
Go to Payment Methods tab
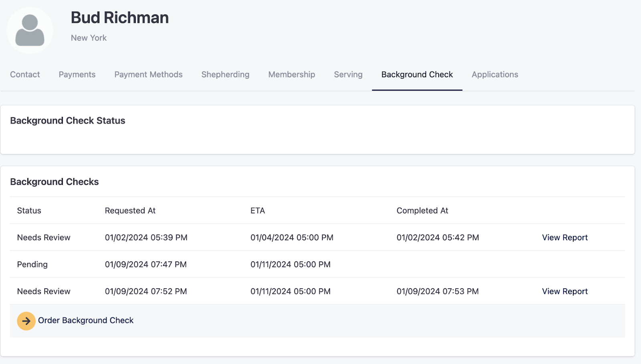(148, 74)
